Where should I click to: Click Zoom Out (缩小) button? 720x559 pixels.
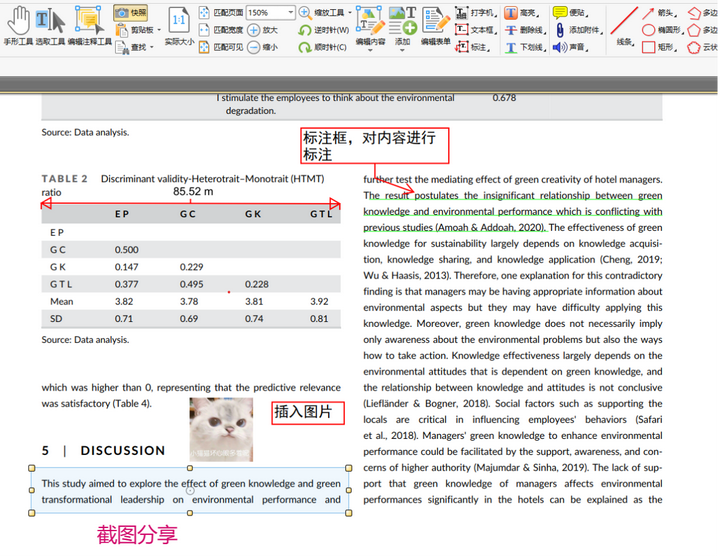click(263, 47)
